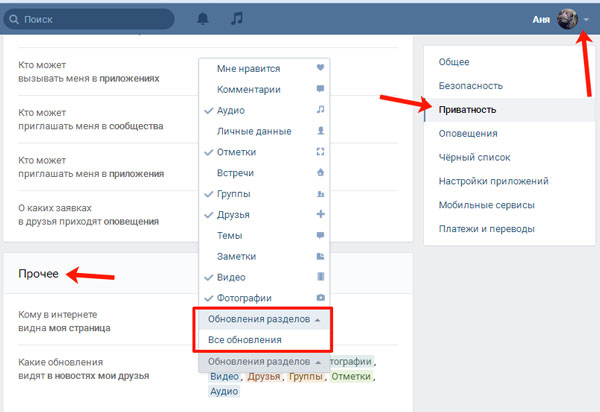This screenshot has width=600, height=412.
Task: Click the person icon beside Личные данные
Action: click(x=320, y=131)
